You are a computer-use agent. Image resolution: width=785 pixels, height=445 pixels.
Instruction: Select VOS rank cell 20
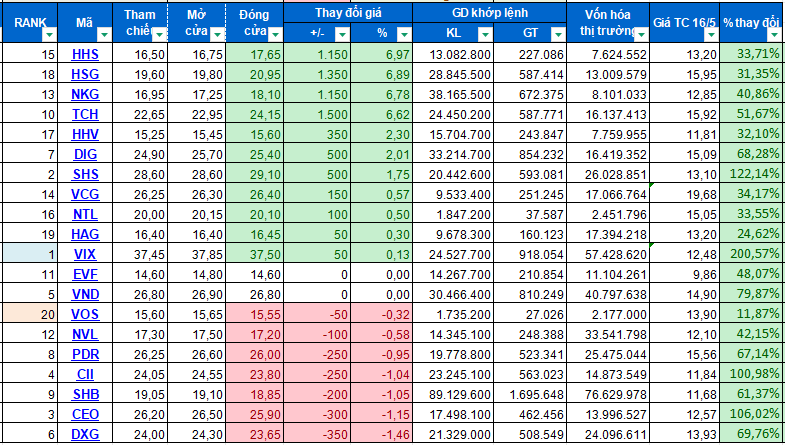click(x=31, y=314)
